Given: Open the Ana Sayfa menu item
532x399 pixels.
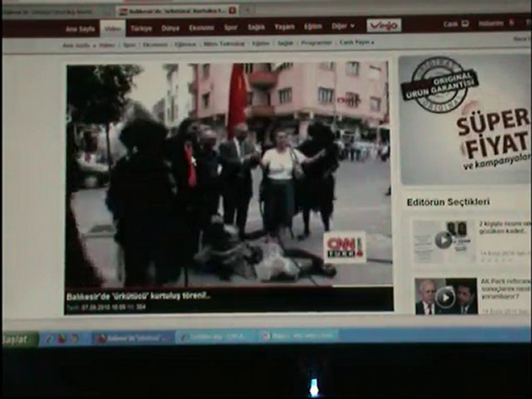Looking at the screenshot, I should [80, 29].
